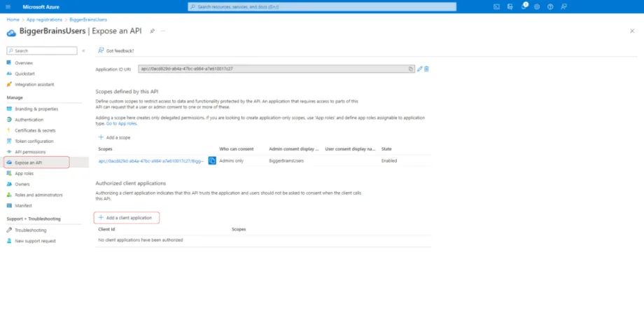This screenshot has width=644, height=311.
Task: Click the Got feedback? button
Action: (116, 51)
